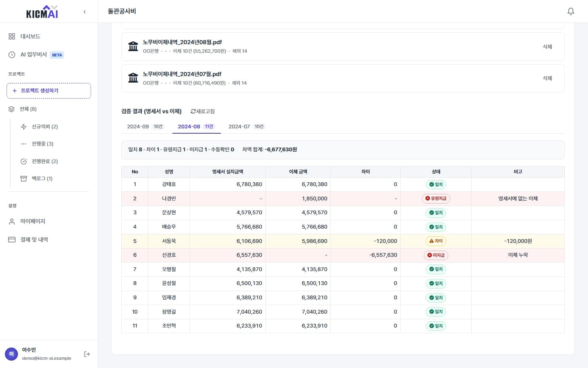Screen dimensions: 588x368
Task: Open 결제 및 내역 card icon
Action: [x=12, y=240]
